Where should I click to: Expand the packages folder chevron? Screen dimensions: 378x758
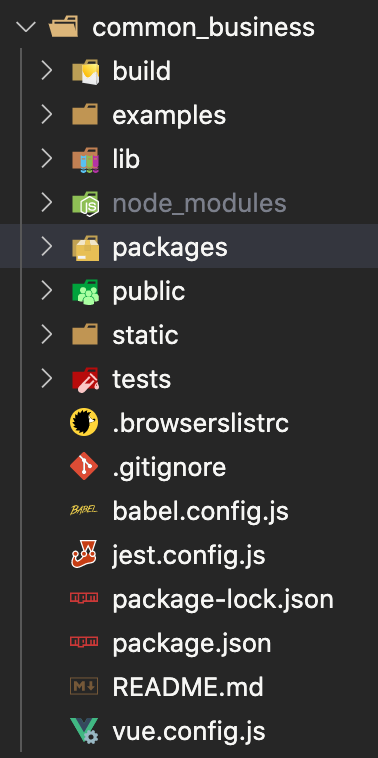(x=46, y=247)
